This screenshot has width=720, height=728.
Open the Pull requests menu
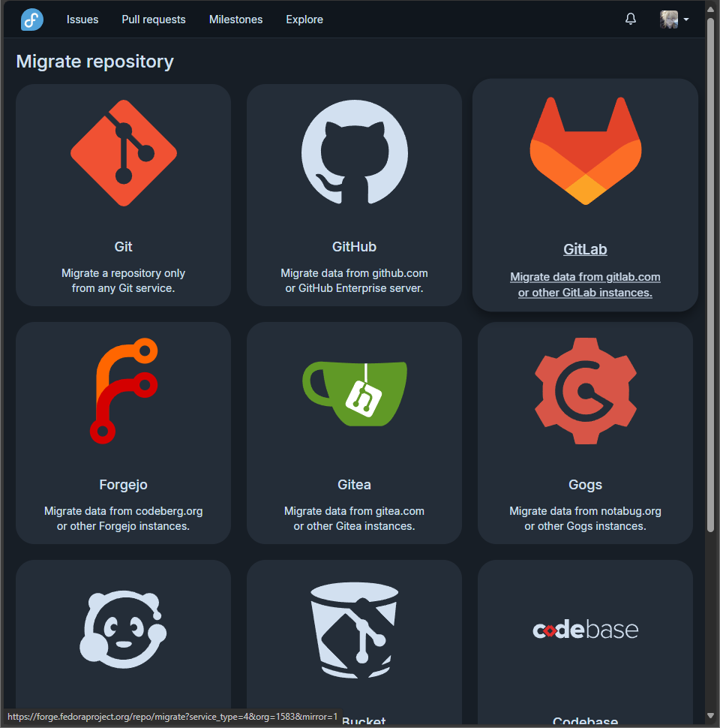(153, 20)
